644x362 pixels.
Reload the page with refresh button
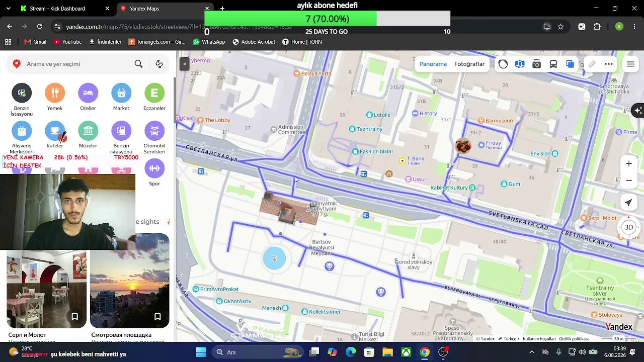40,26
